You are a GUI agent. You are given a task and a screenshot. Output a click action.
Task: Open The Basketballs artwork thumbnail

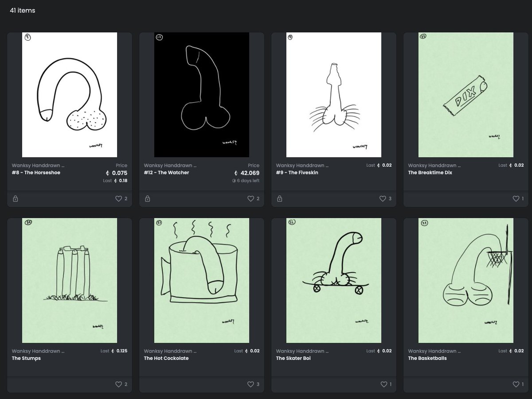[466, 280]
